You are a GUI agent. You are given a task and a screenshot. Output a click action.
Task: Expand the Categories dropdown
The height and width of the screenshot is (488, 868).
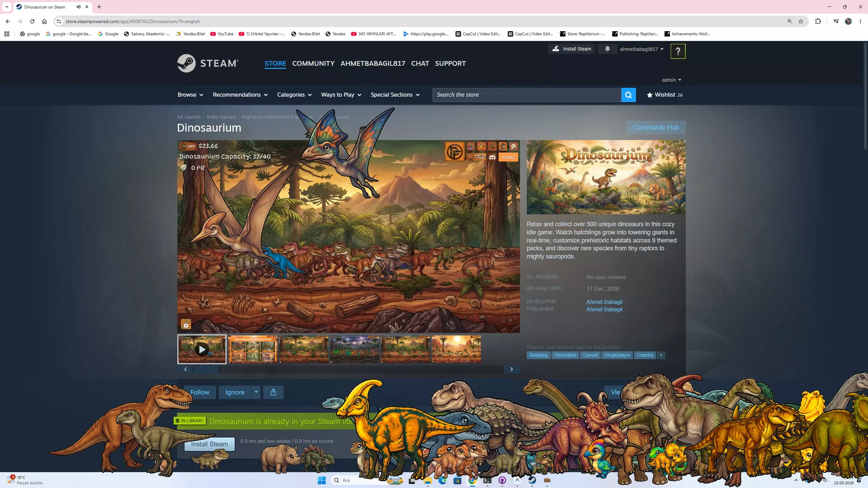tap(294, 95)
